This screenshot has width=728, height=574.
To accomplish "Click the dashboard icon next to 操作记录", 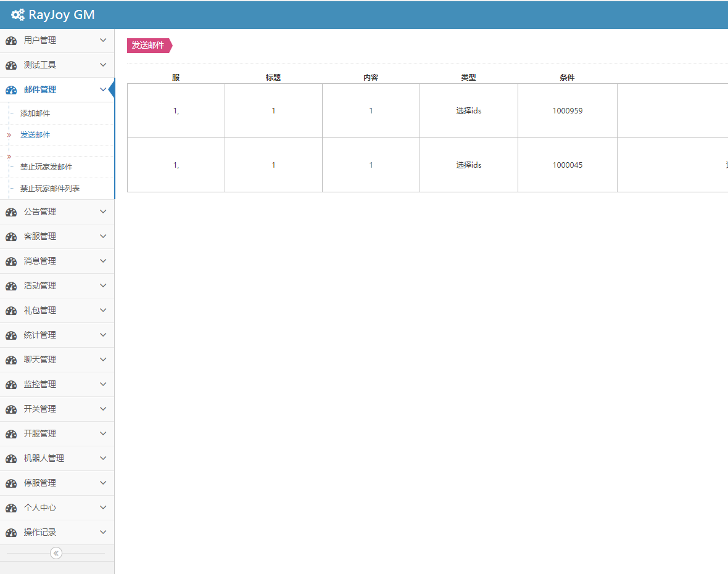I will tap(11, 533).
